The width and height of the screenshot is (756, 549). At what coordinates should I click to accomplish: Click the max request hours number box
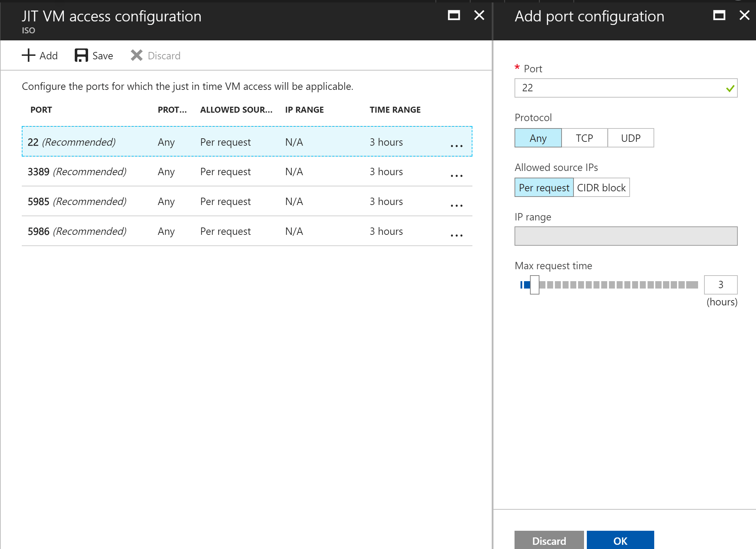click(720, 285)
